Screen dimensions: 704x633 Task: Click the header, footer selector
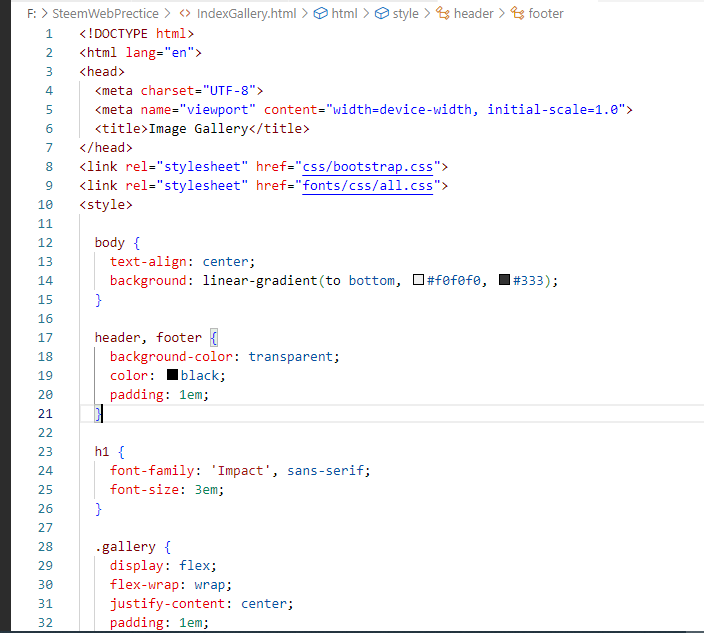[x=148, y=338]
